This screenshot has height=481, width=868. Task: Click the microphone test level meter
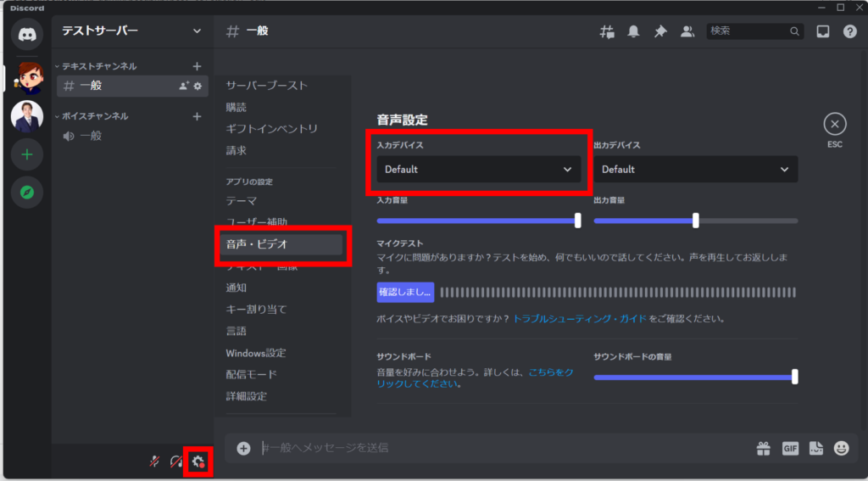click(x=618, y=293)
